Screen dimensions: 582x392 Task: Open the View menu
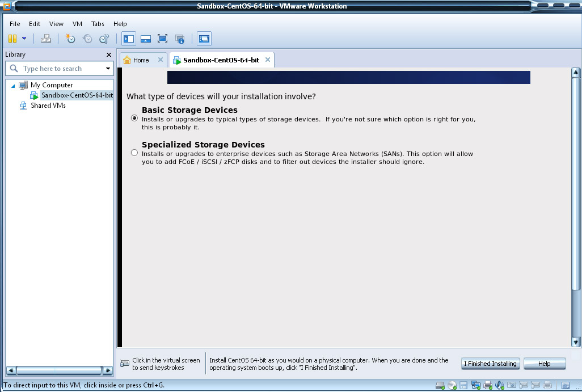(56, 24)
